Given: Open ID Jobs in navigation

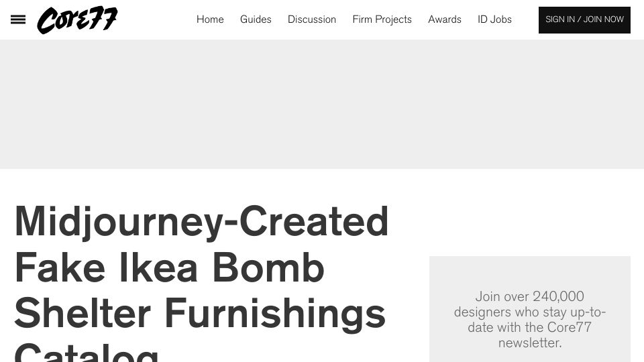Looking at the screenshot, I should [x=494, y=19].
